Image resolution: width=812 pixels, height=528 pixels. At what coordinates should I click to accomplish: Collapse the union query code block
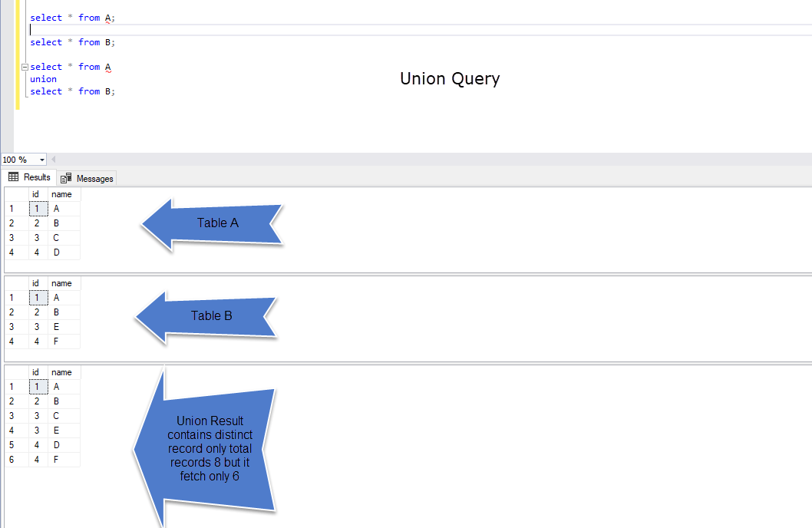[x=25, y=67]
